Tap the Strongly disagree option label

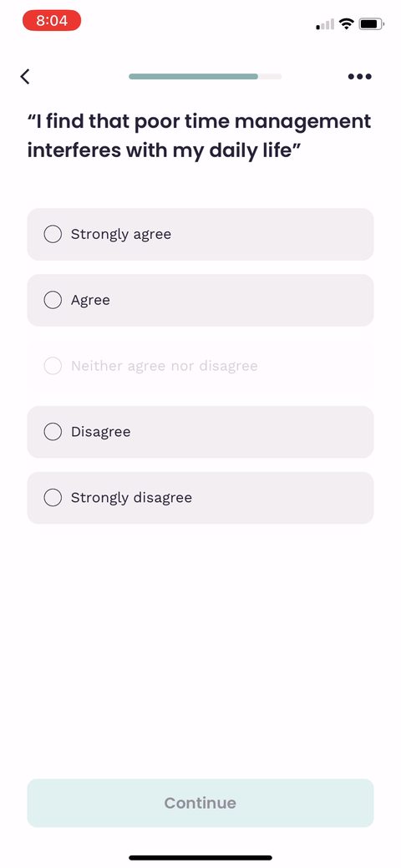(131, 498)
